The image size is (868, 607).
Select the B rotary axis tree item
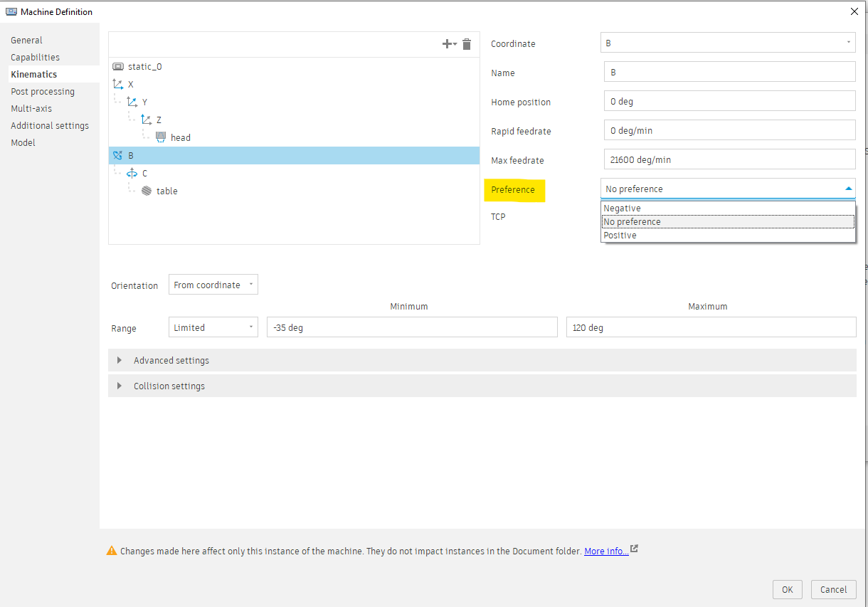pos(130,155)
